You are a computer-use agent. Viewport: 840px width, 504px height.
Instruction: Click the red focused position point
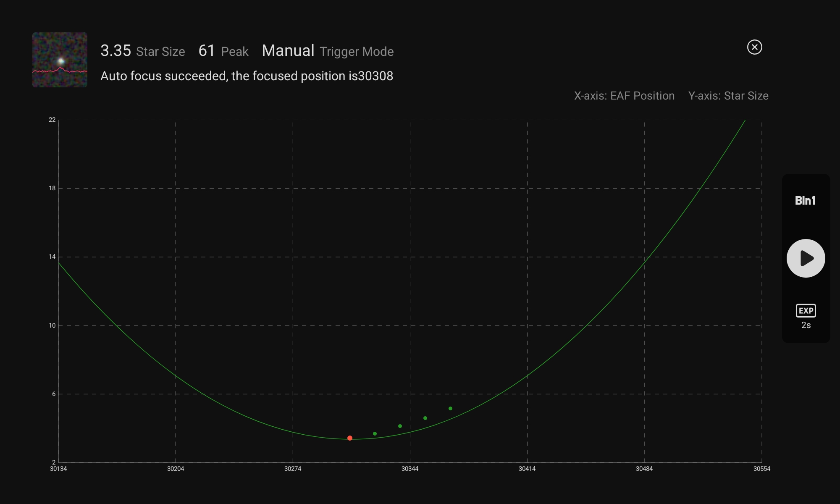(350, 438)
